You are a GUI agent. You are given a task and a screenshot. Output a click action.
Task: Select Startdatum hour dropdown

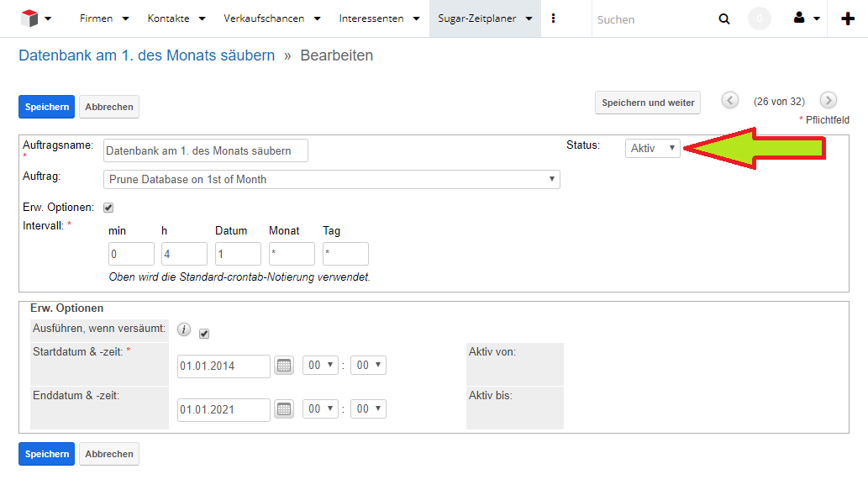point(320,365)
